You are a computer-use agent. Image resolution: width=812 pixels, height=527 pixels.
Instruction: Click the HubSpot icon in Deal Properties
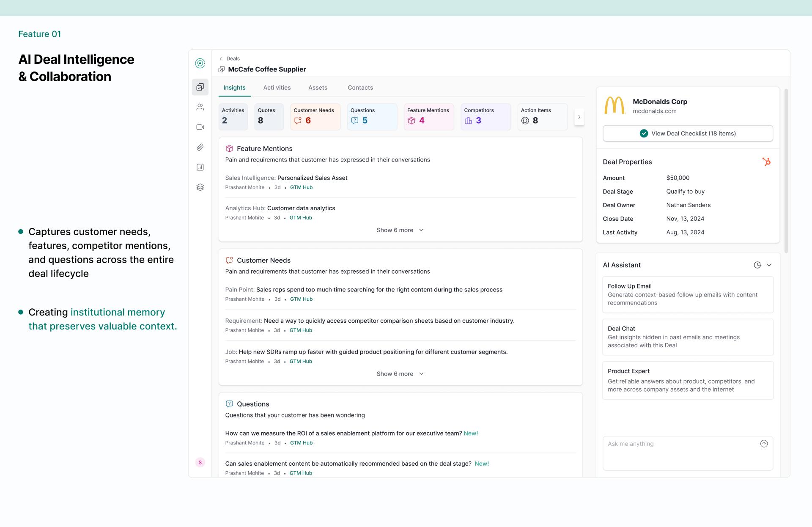[x=766, y=162]
